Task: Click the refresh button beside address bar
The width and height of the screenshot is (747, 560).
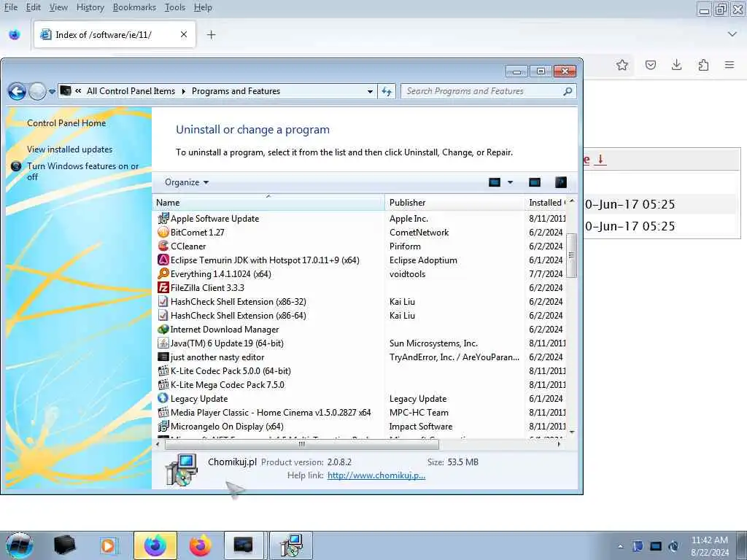Action: point(387,91)
